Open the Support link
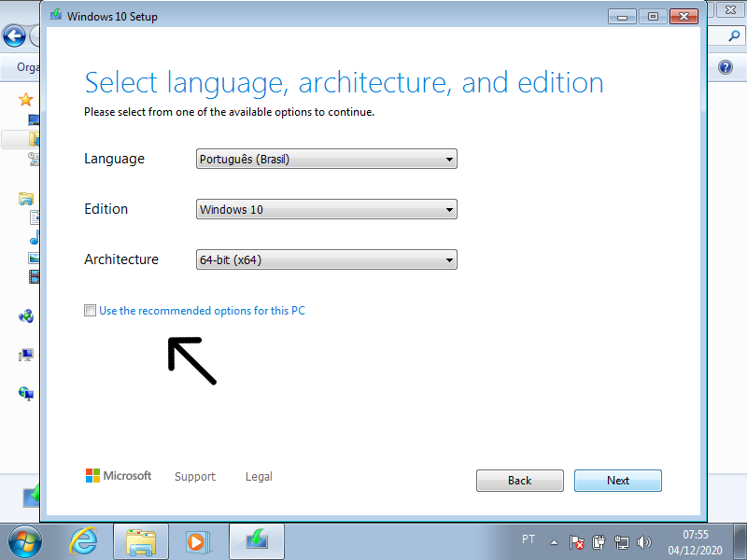This screenshot has height=560, width=747. point(195,477)
